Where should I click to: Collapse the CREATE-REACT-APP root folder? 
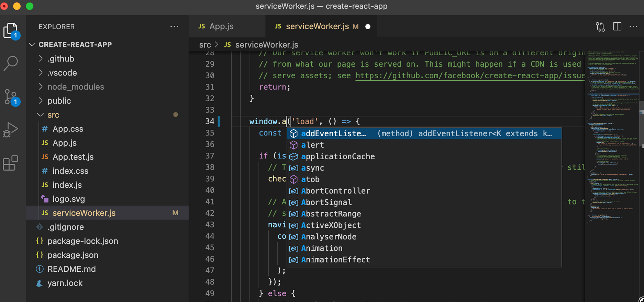pyautogui.click(x=32, y=45)
